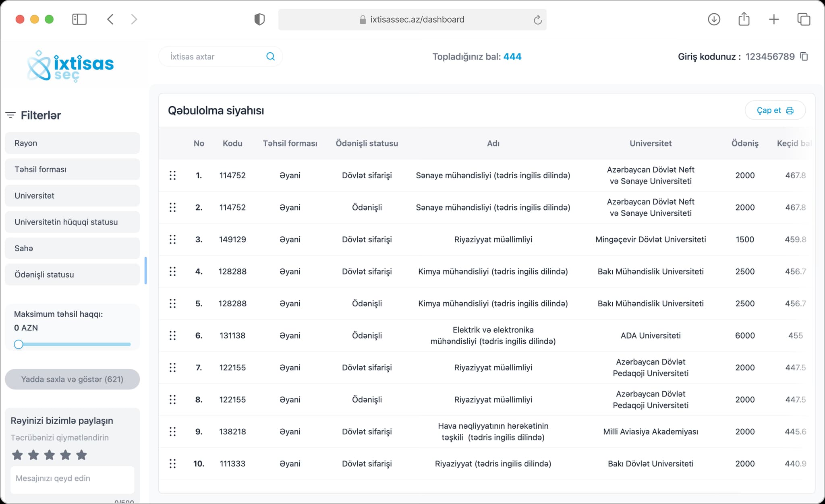Click drag handle for row 1
This screenshot has height=504, width=825.
(x=172, y=176)
